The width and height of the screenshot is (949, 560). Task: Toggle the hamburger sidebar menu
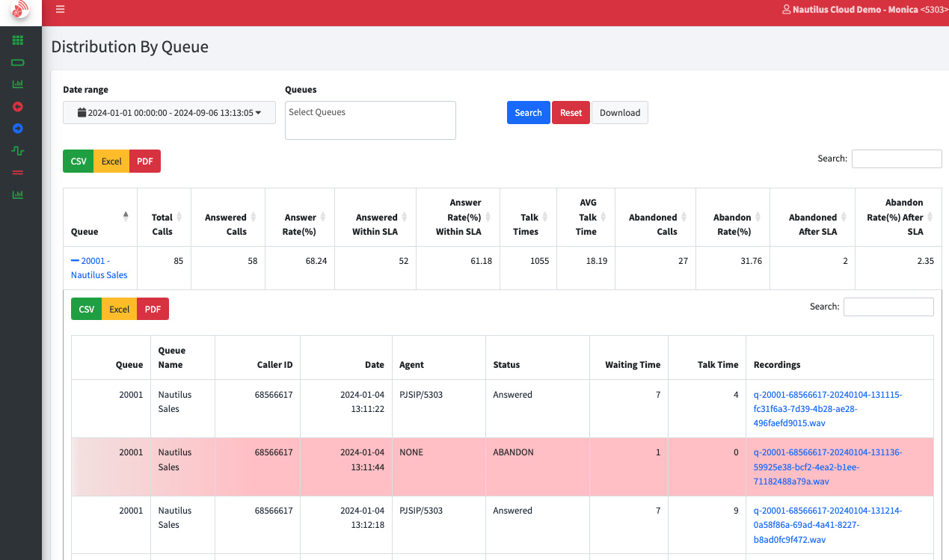61,9
